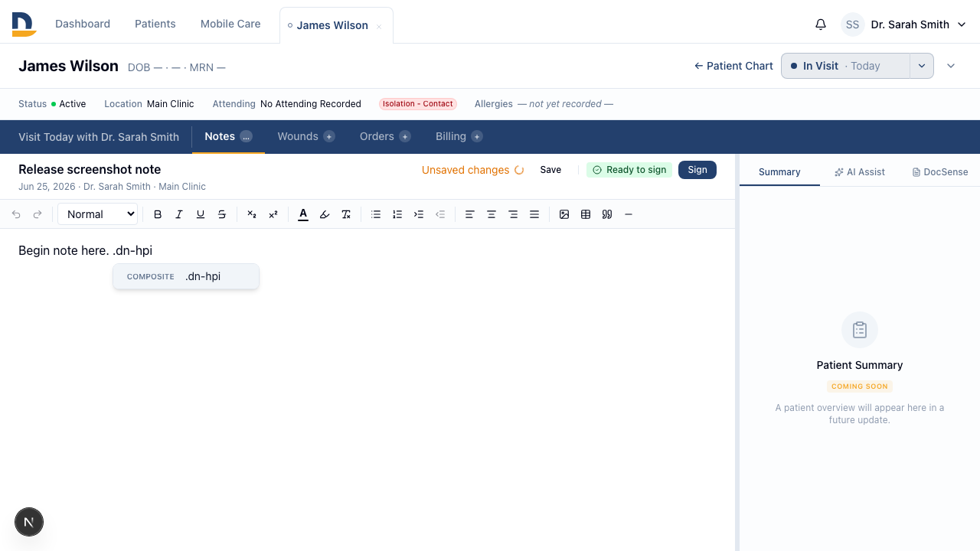
Task: Expand the patient header chevron
Action: 951,66
